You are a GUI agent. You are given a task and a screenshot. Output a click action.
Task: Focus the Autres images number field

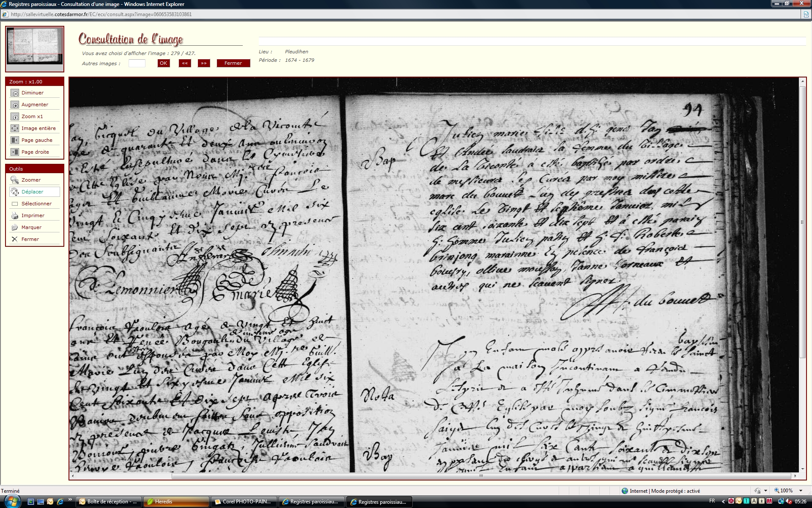(137, 63)
